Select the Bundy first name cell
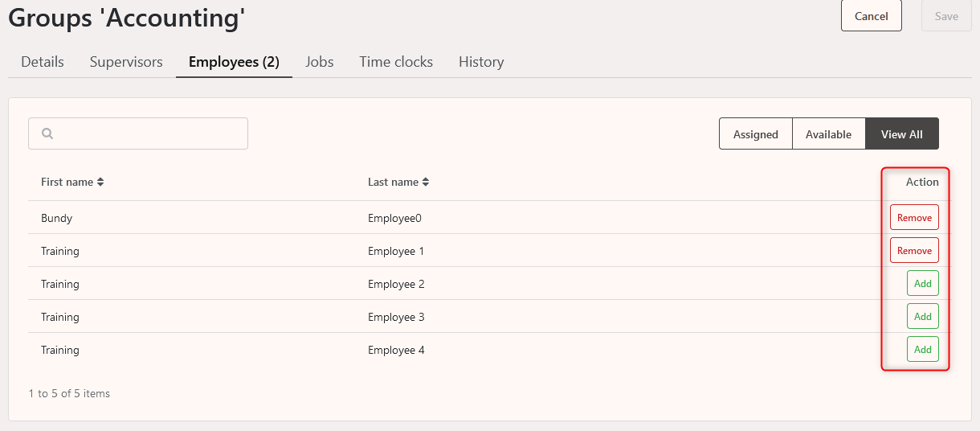 57,218
